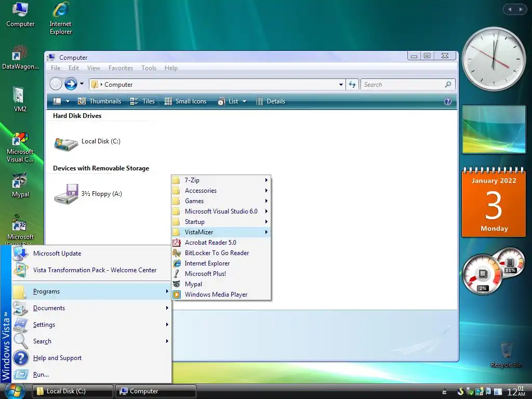Click the Forward navigation arrow in Computer window
Viewport: 532px width, 399px height.
[x=71, y=84]
